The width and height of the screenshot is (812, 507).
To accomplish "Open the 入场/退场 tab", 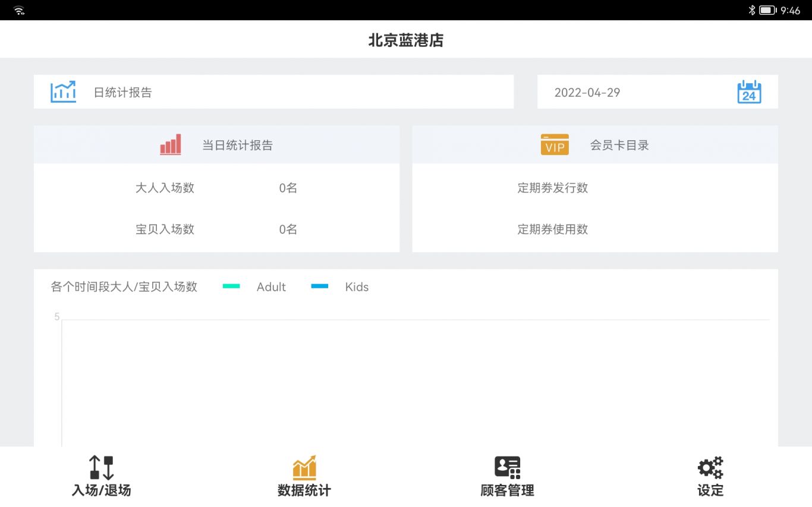I will (x=101, y=477).
